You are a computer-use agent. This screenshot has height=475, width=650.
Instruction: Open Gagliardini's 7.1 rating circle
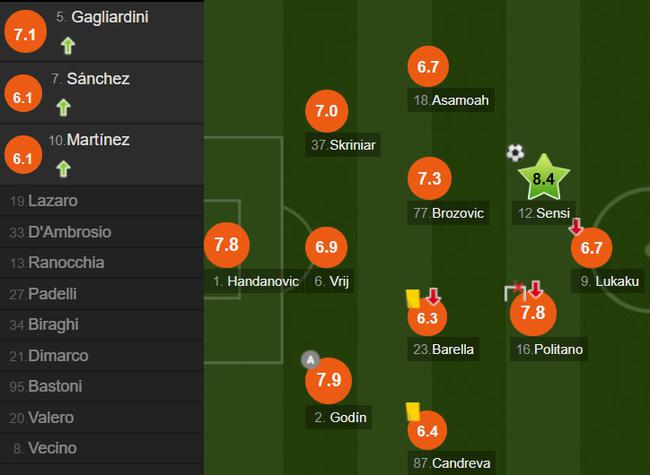(x=25, y=32)
